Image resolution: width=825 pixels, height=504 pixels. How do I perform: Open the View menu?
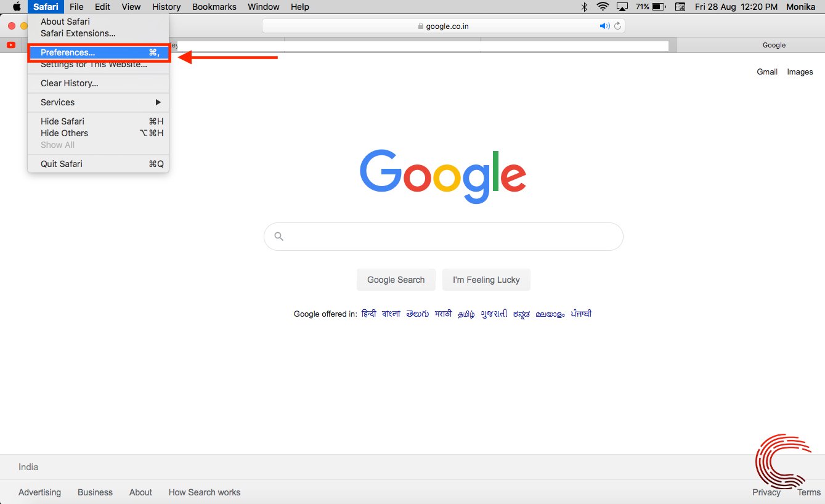(131, 7)
